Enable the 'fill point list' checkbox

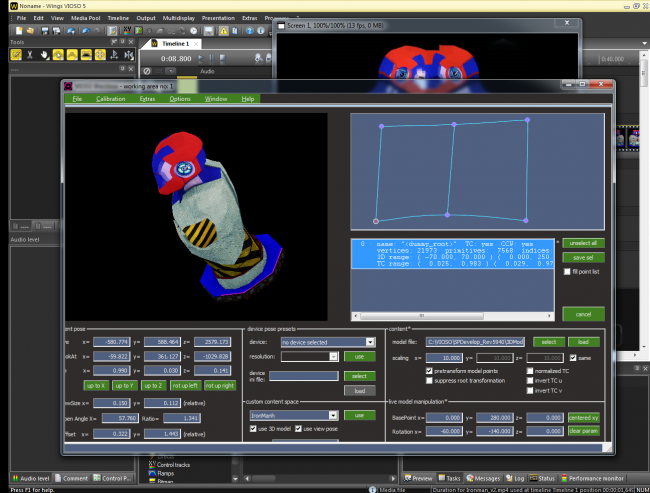(568, 272)
